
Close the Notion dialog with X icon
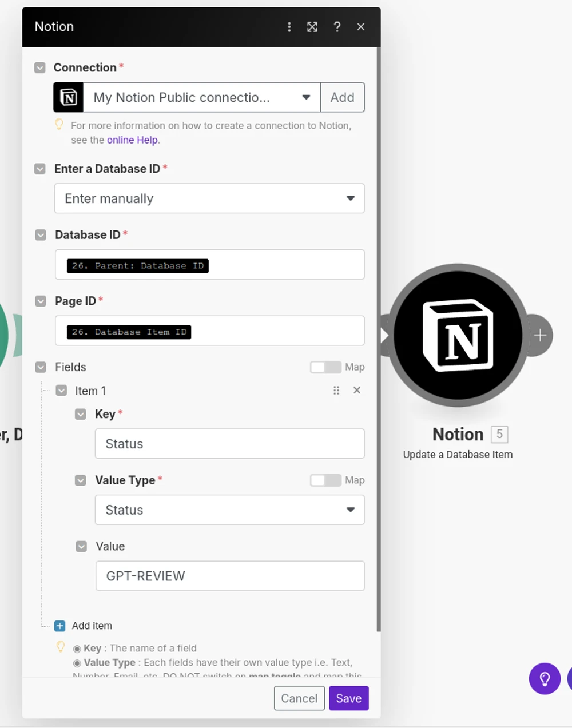tap(361, 27)
